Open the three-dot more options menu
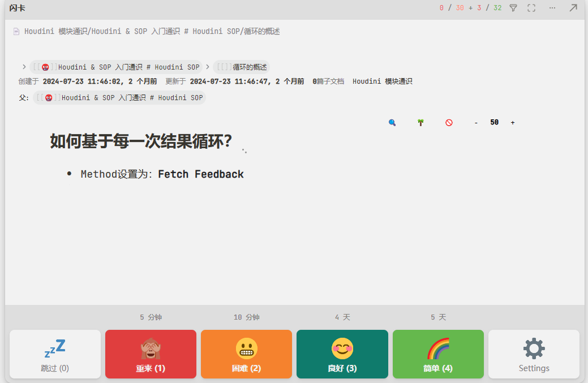The height and width of the screenshot is (383, 588). (552, 8)
